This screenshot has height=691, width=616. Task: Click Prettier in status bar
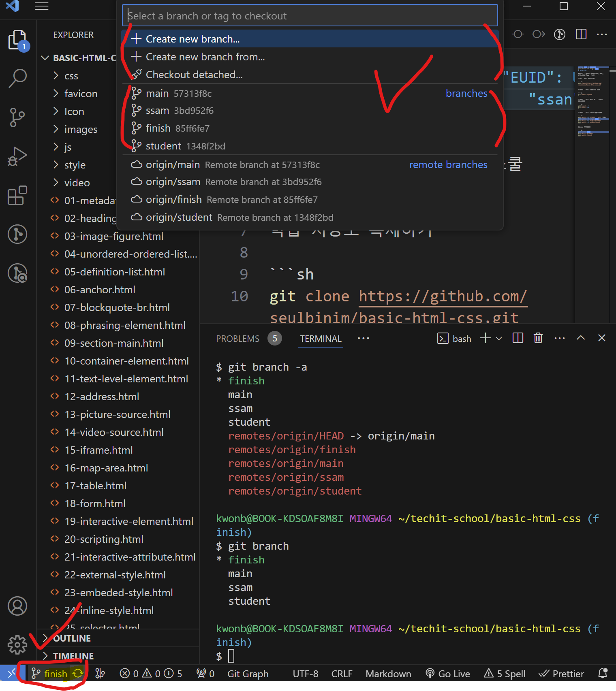(561, 674)
